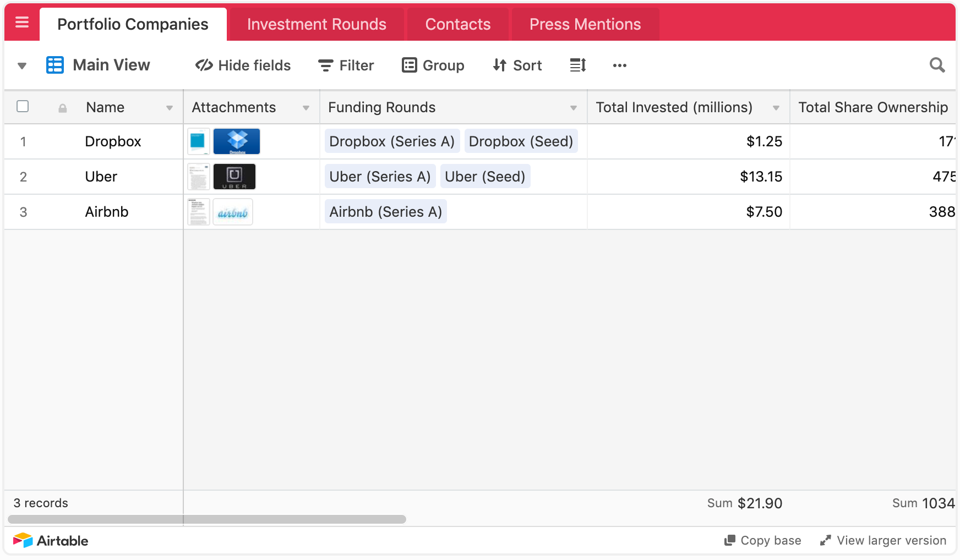Select the $1.25 total invested cell
The image size is (960, 560).
tap(689, 141)
